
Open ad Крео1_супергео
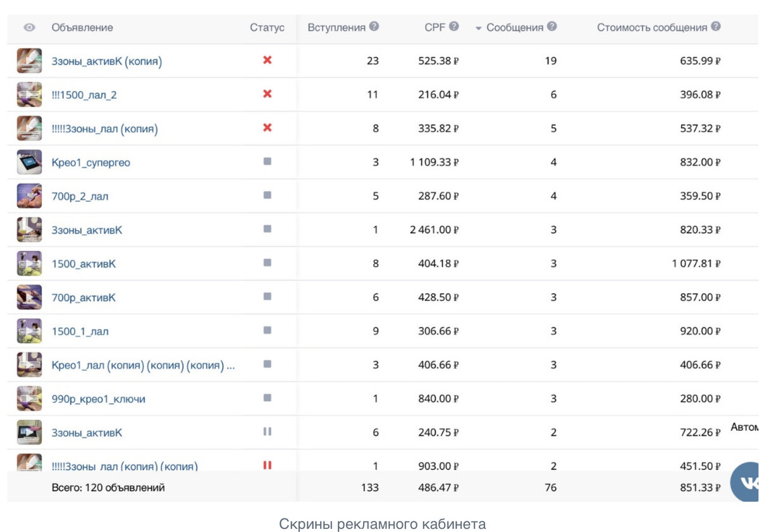(90, 163)
